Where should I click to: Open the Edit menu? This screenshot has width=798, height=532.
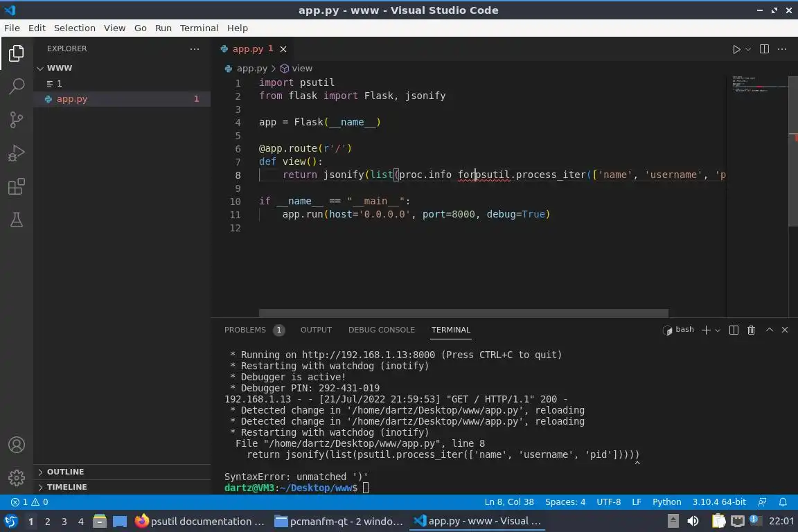[x=37, y=28]
